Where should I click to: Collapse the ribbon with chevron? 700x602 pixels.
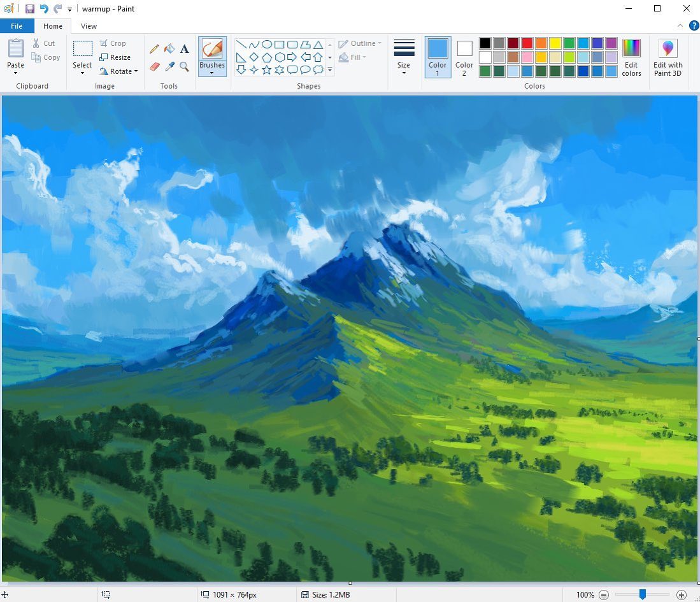click(x=680, y=26)
